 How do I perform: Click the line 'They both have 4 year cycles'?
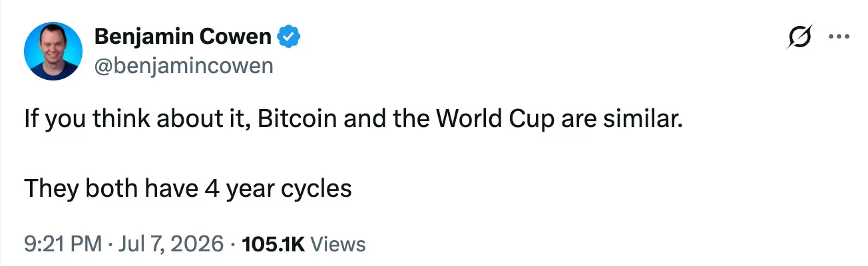pos(188,190)
